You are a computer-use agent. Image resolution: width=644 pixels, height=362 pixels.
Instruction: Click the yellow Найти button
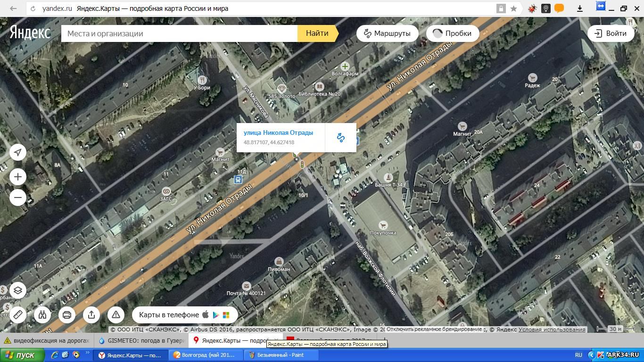click(x=318, y=33)
